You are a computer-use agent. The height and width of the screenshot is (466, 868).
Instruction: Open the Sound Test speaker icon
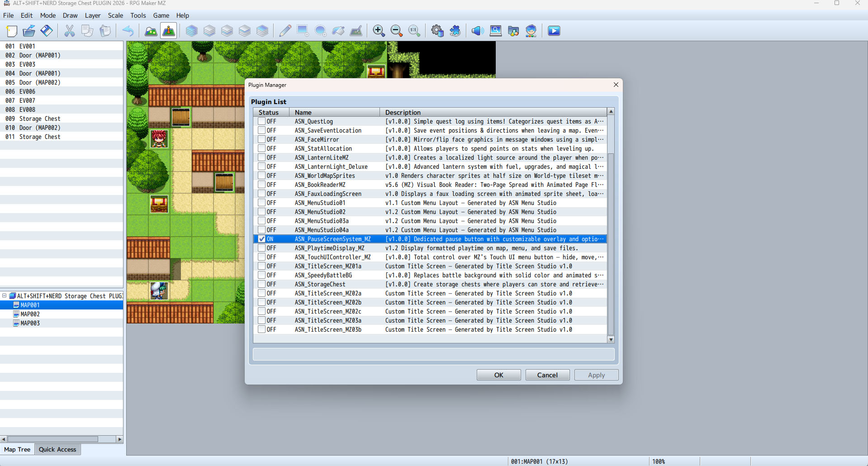(x=478, y=31)
